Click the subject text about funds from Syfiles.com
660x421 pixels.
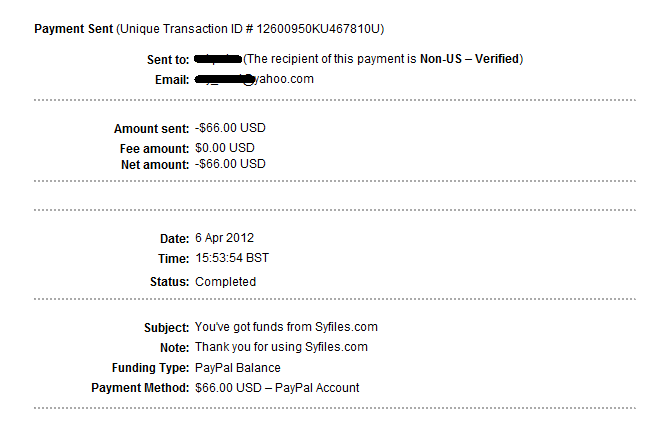pyautogui.click(x=286, y=328)
